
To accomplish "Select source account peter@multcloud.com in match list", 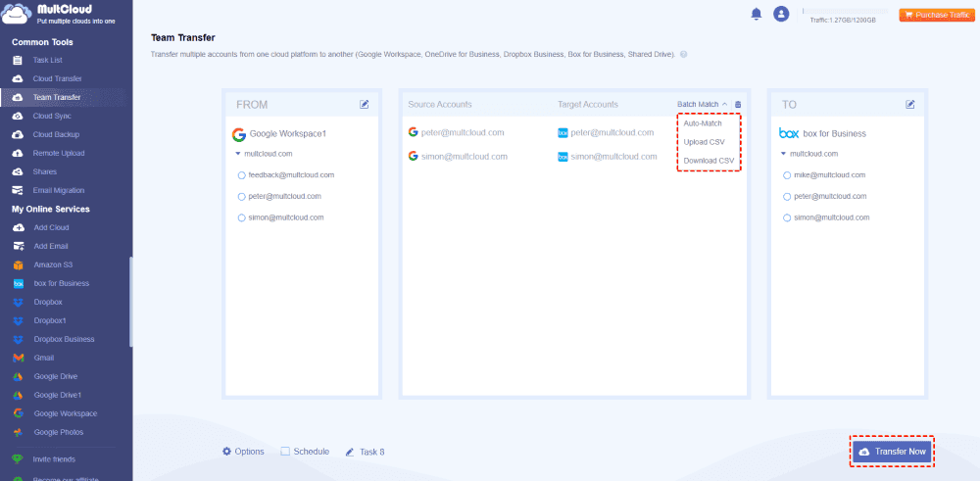I will coord(456,132).
